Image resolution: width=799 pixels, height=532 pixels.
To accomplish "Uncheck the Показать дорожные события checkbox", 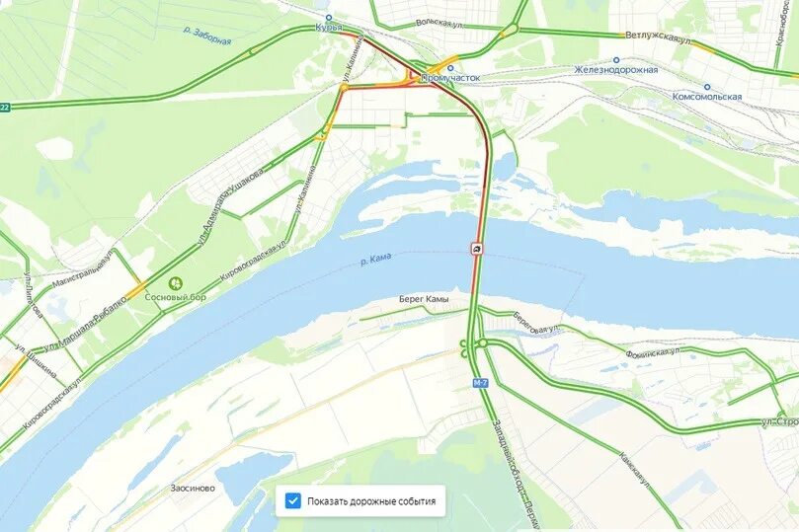I will pyautogui.click(x=293, y=501).
